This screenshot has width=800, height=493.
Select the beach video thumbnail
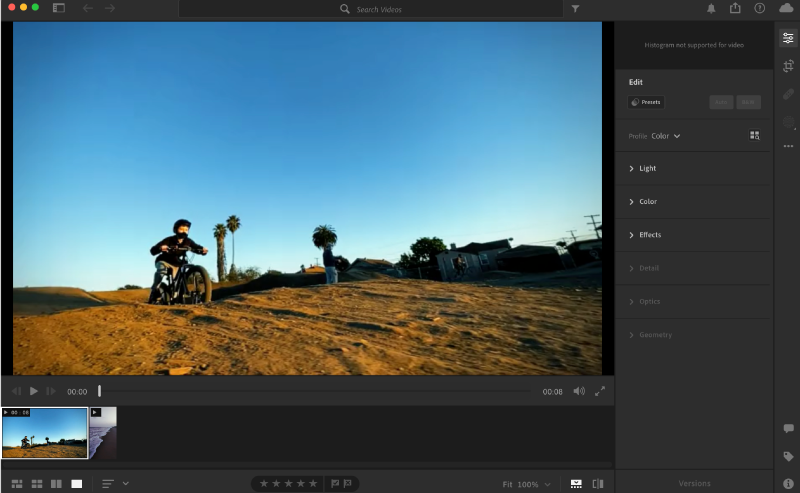[x=103, y=432]
